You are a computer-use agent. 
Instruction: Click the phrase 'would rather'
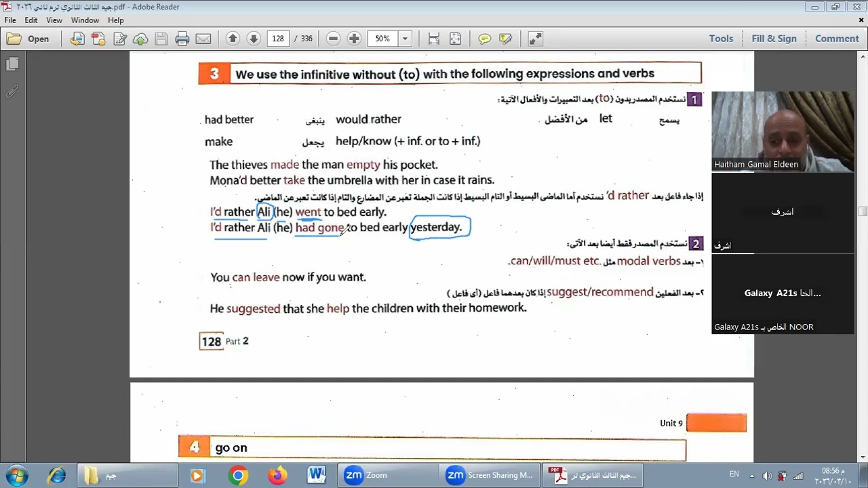click(x=368, y=119)
